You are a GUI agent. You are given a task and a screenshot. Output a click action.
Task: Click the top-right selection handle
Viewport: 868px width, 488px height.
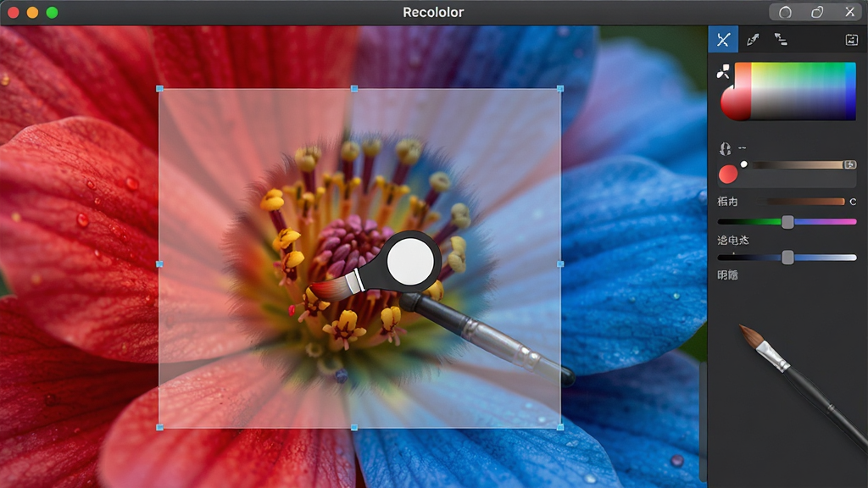[x=560, y=88]
